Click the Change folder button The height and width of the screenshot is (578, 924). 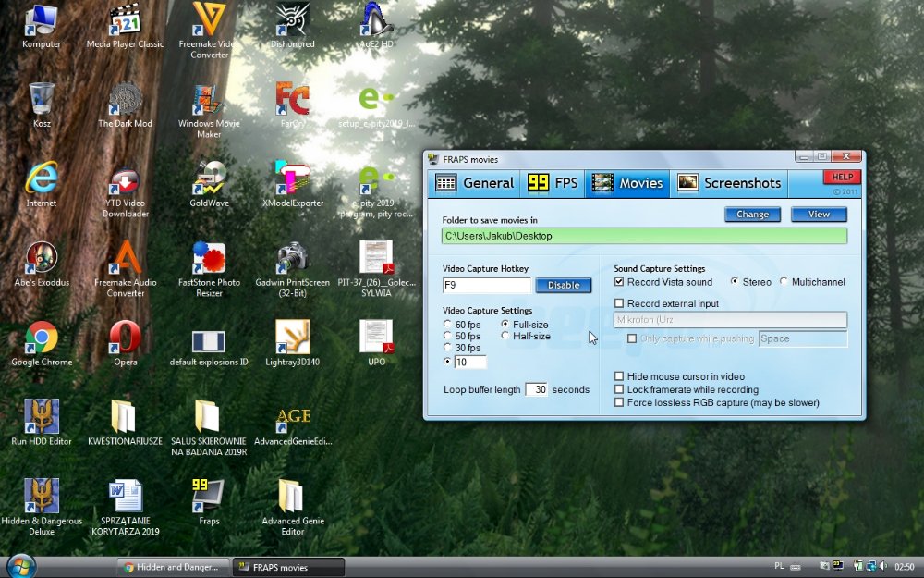coord(752,215)
